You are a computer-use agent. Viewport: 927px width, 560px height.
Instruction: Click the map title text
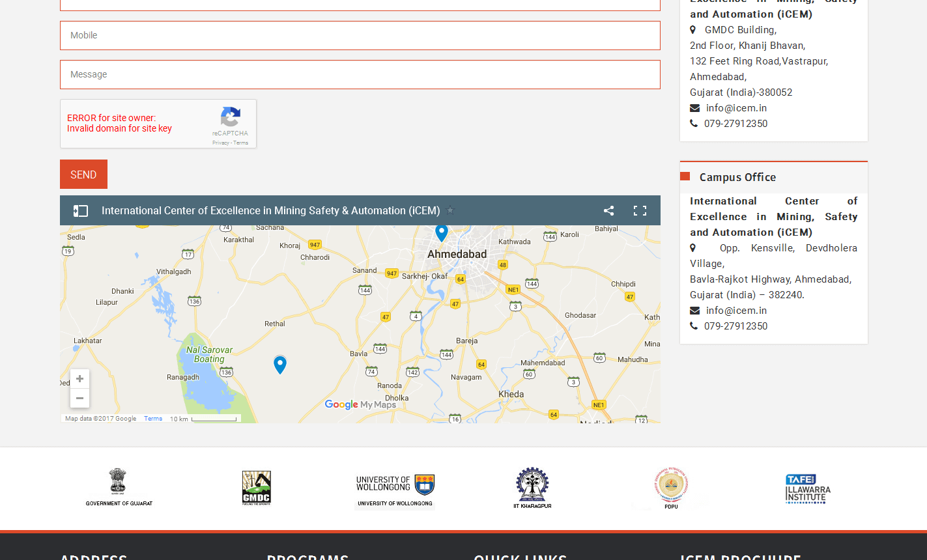point(270,210)
